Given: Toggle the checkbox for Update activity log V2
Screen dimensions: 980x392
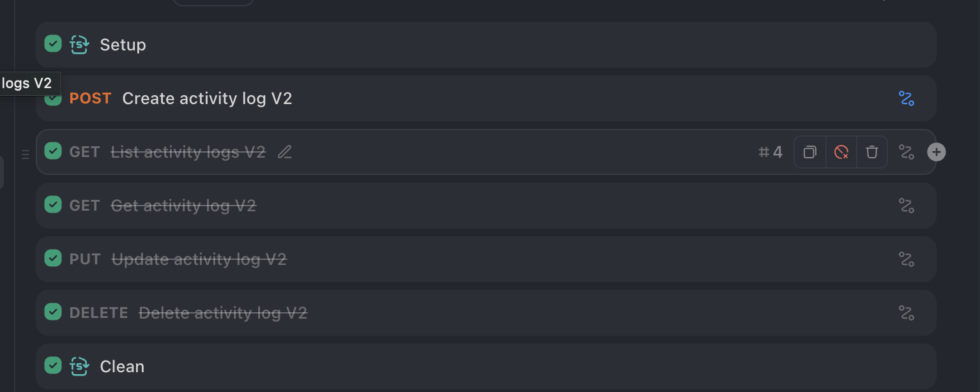Looking at the screenshot, I should [x=53, y=259].
